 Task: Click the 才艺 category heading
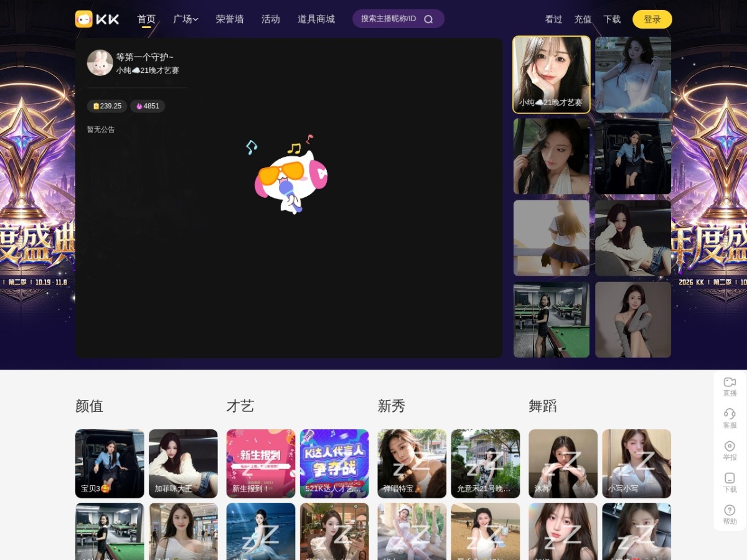coord(240,406)
